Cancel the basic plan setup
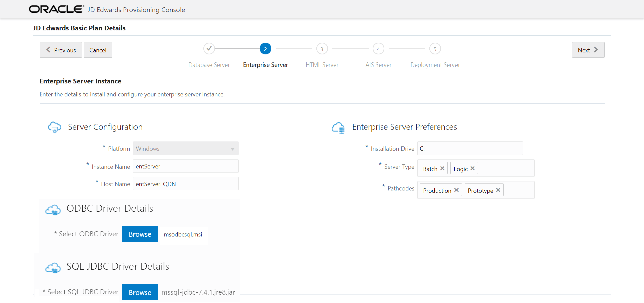The image size is (644, 303). click(x=98, y=50)
